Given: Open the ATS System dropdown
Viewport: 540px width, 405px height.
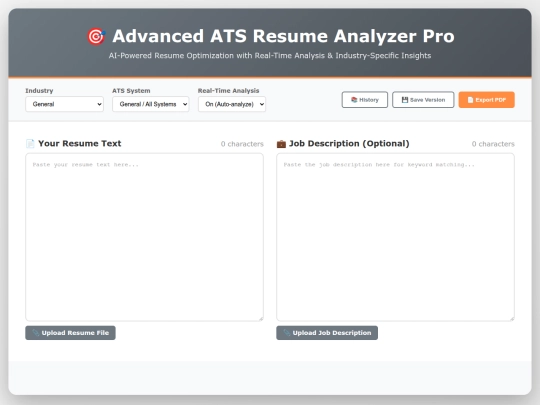Looking at the screenshot, I should [x=151, y=104].
